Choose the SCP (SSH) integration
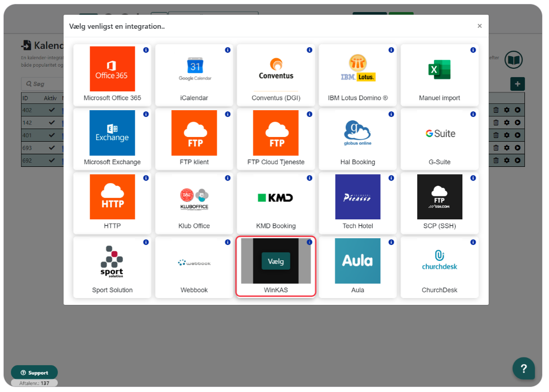The image size is (549, 392). (439, 203)
